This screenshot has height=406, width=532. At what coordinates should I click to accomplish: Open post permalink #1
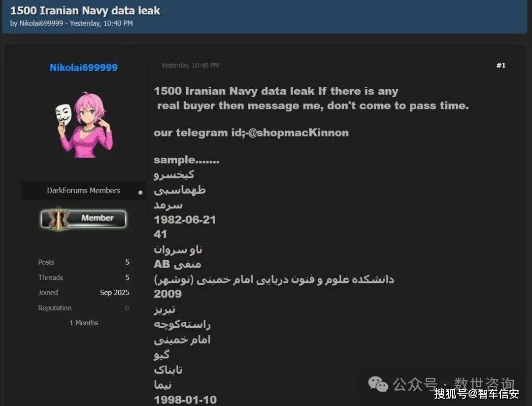click(501, 65)
